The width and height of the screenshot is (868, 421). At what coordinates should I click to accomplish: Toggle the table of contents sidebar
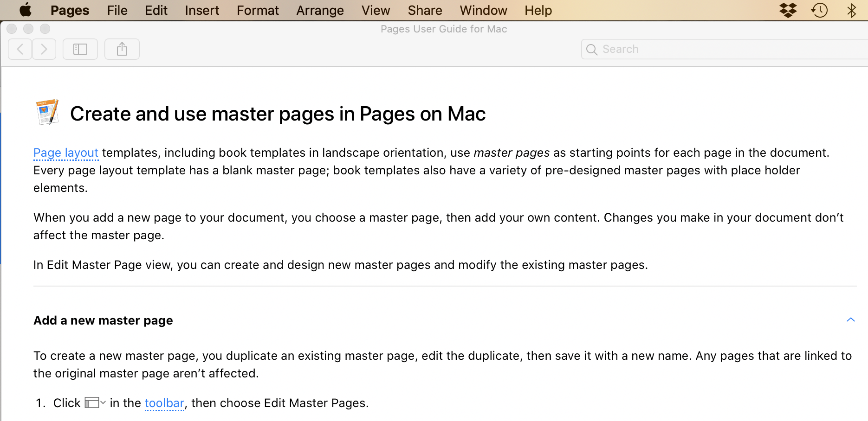80,49
